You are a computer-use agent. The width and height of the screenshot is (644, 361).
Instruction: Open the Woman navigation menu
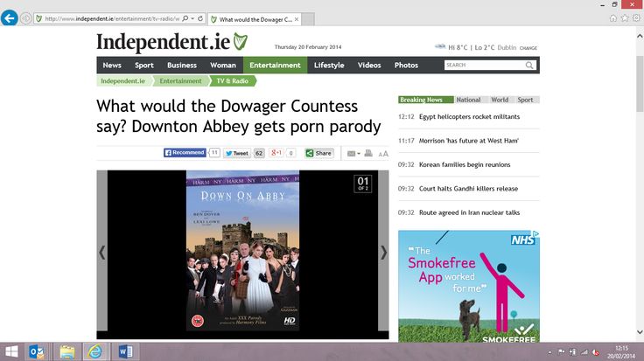[223, 66]
